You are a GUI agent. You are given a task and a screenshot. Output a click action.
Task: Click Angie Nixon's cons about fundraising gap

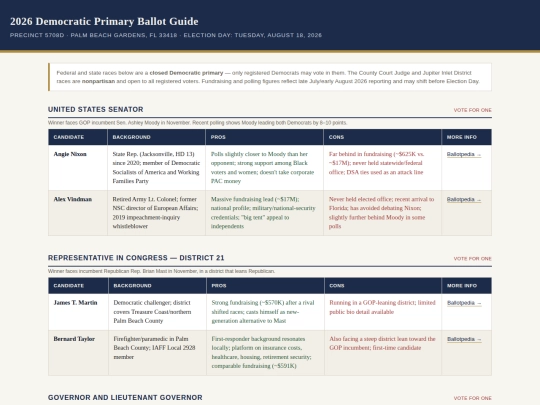click(376, 163)
